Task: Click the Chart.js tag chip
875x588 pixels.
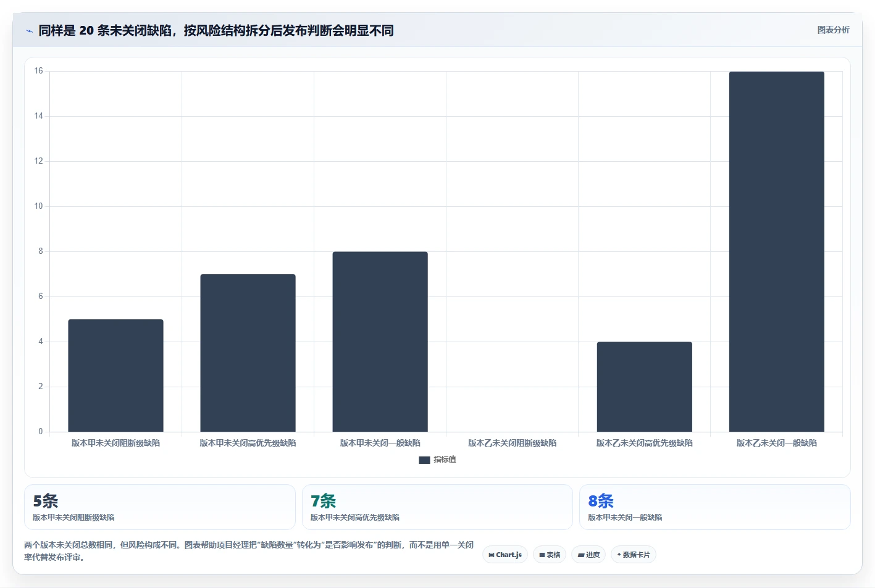Action: point(504,555)
